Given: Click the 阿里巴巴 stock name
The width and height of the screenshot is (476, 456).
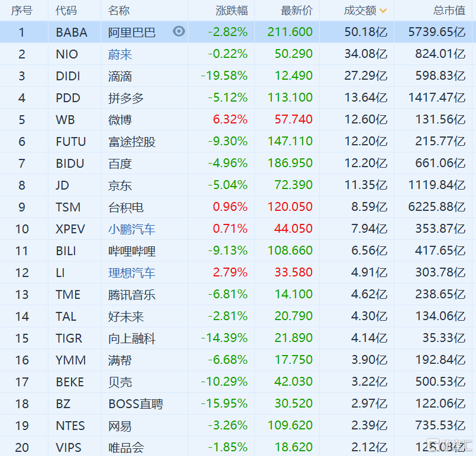Looking at the screenshot, I should (132, 32).
